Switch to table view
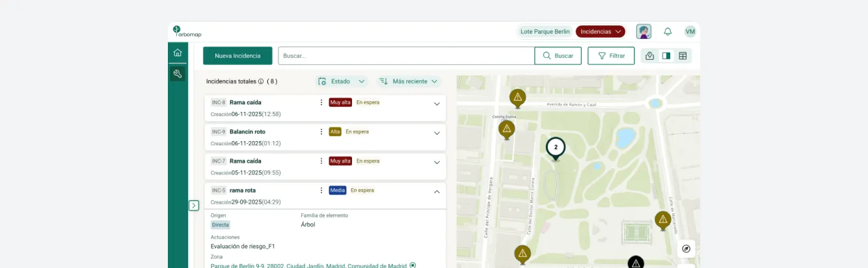 point(683,56)
